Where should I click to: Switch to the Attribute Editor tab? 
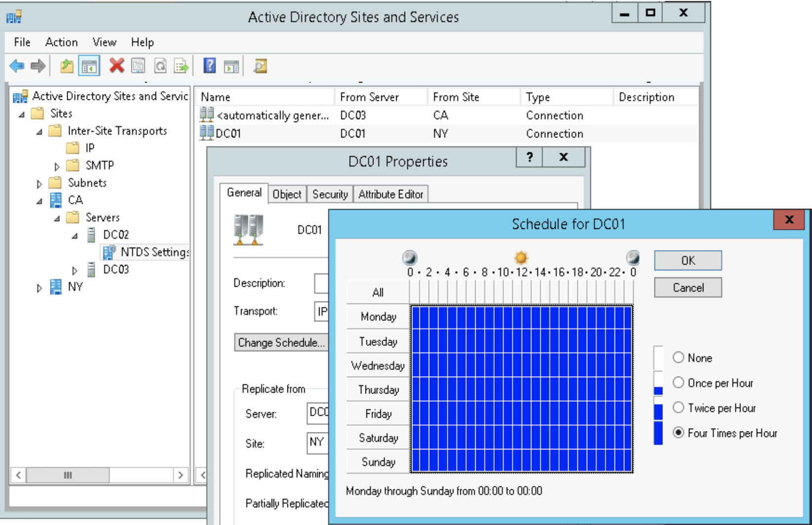[391, 194]
